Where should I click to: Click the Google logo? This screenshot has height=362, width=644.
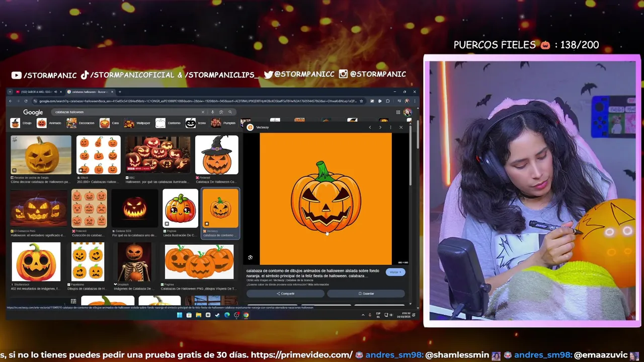pos(33,112)
